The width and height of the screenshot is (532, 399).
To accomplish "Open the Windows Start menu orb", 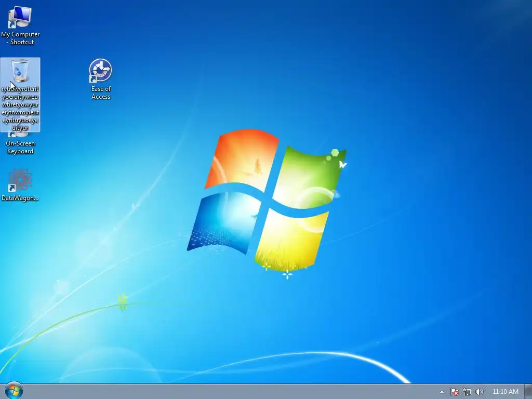I will click(x=14, y=391).
